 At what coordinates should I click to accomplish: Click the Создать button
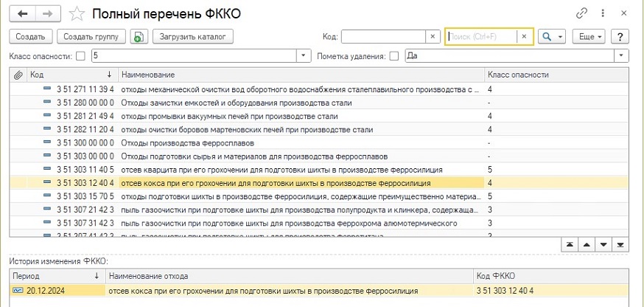pos(30,36)
